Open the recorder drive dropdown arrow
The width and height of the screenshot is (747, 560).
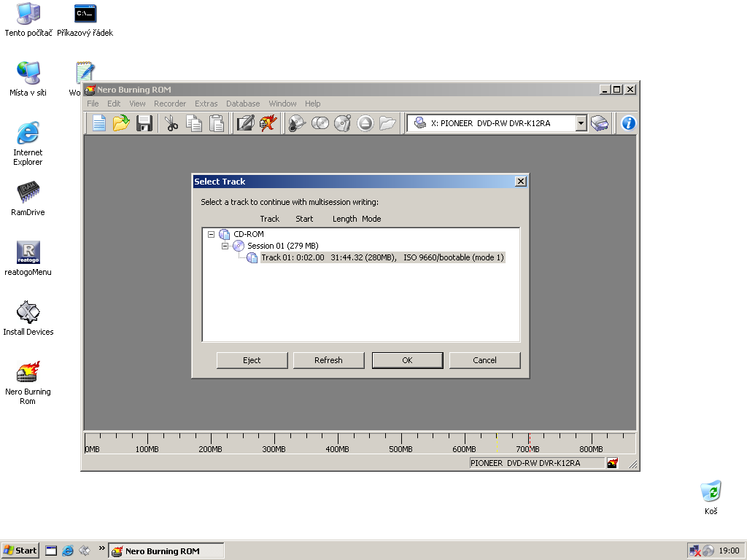tap(581, 123)
